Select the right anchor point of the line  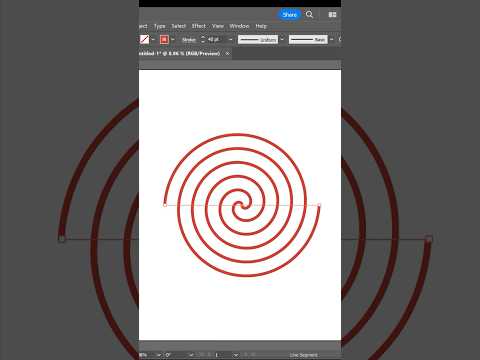(319, 205)
